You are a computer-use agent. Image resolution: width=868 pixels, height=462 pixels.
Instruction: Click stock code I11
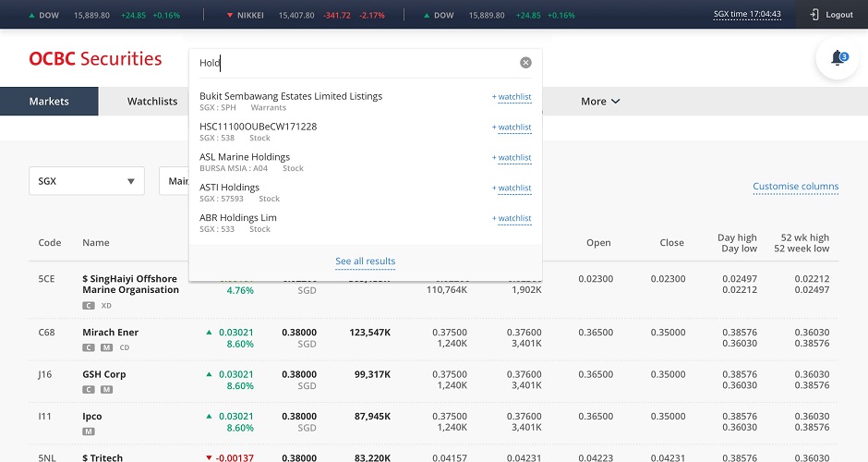(x=44, y=417)
